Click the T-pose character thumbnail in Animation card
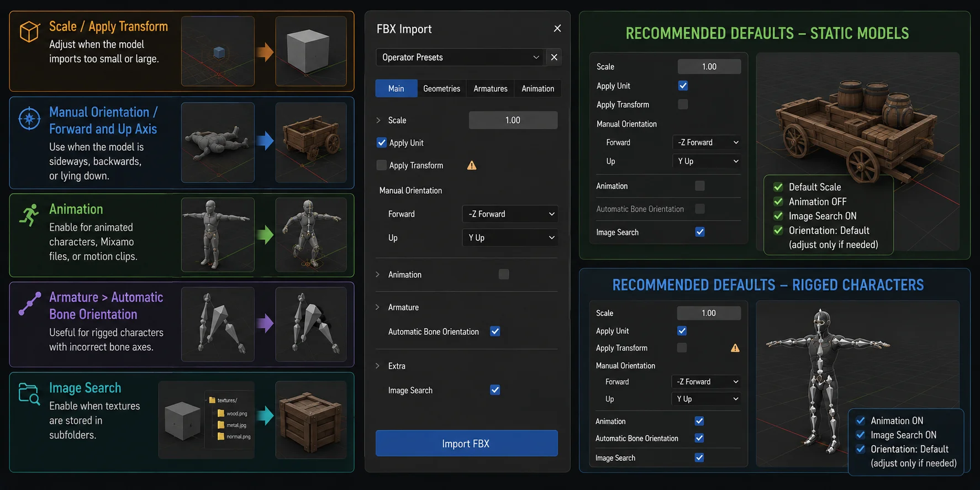 click(218, 235)
